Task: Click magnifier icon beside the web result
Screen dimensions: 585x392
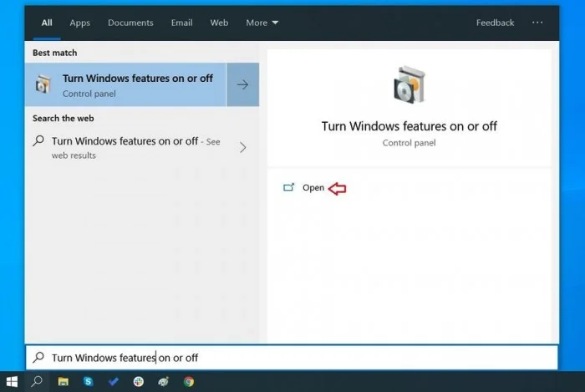Action: [38, 140]
